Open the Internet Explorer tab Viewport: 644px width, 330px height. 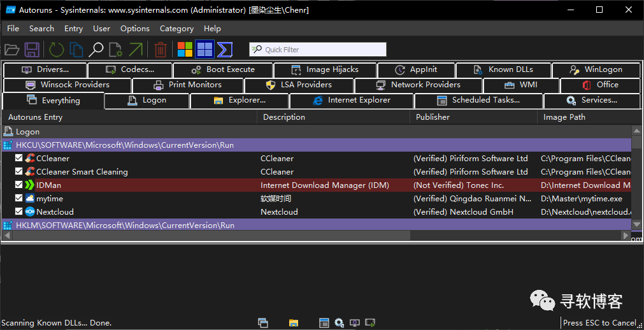click(x=352, y=100)
